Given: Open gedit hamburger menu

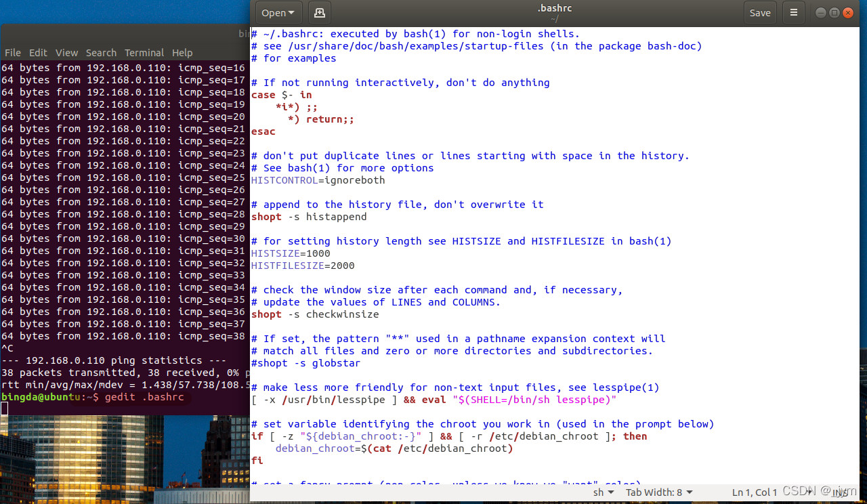Looking at the screenshot, I should point(794,13).
